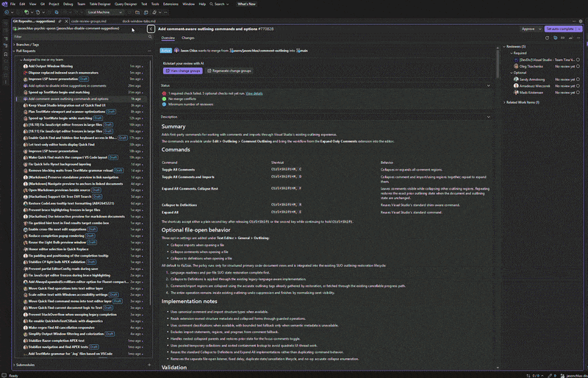Expand Related Work Items section
This screenshot has height=378, width=588.
[504, 102]
